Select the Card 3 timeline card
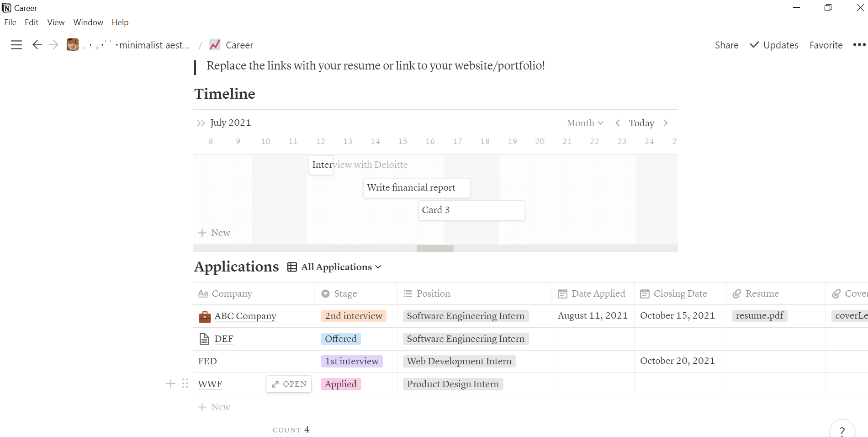The height and width of the screenshot is (437, 868). [x=471, y=210]
